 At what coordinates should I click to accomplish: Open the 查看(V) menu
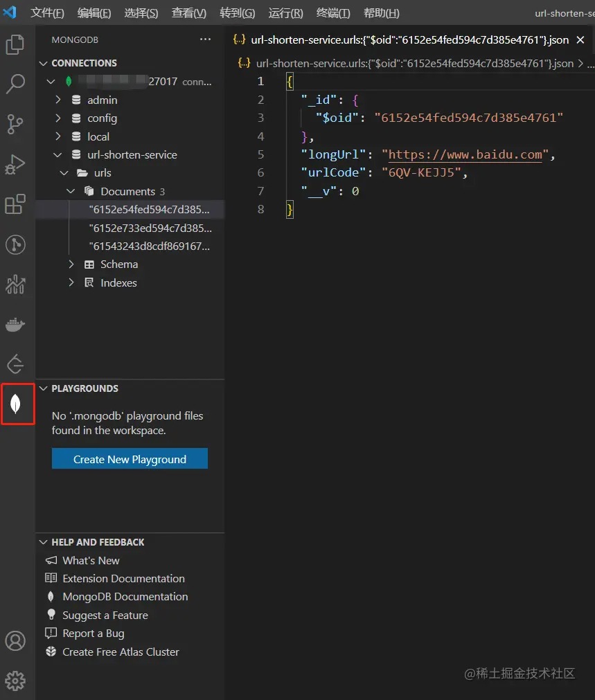click(189, 13)
